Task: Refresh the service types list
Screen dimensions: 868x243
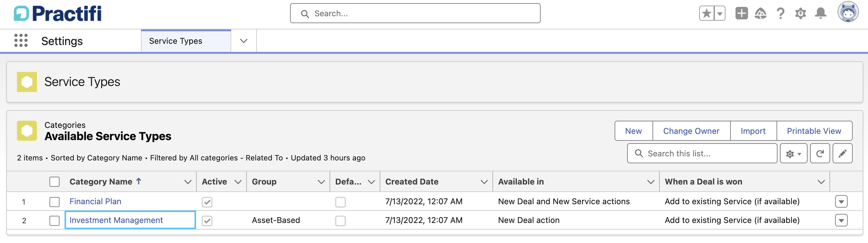Action: coord(820,154)
